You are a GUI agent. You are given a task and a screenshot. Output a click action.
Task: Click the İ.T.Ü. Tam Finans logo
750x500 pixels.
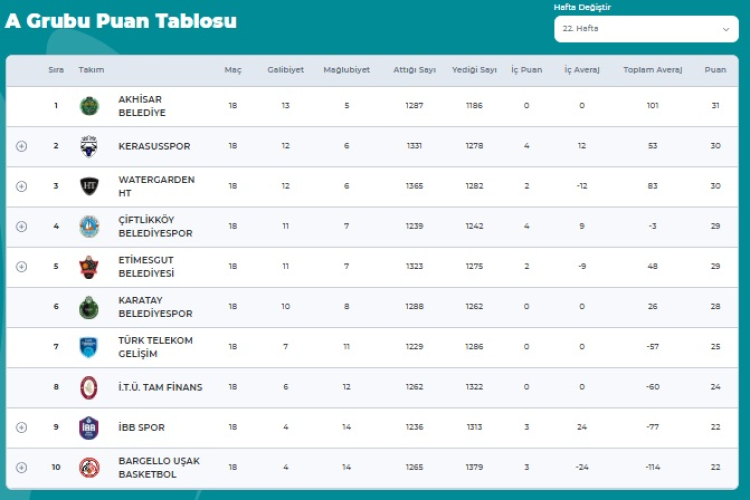point(89,387)
